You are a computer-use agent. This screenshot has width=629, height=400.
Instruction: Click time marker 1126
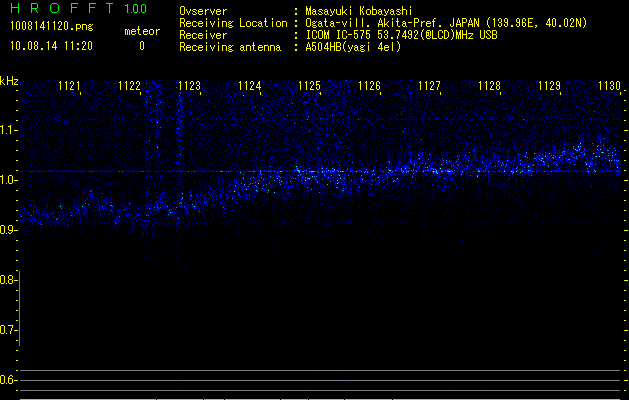click(x=369, y=86)
